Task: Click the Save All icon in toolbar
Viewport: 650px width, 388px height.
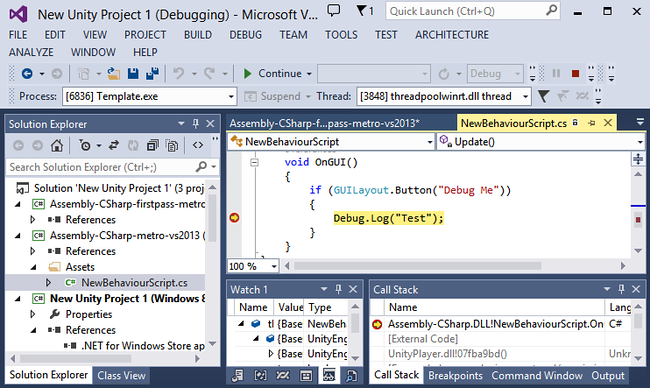Action: (x=152, y=74)
